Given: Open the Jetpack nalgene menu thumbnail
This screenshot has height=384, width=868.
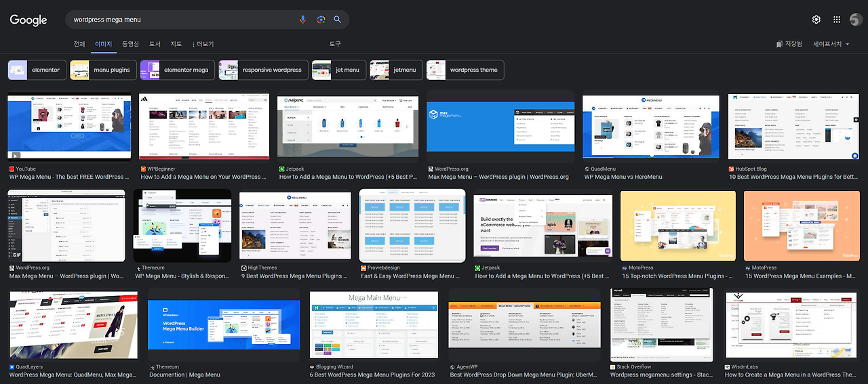Looking at the screenshot, I should (x=348, y=126).
